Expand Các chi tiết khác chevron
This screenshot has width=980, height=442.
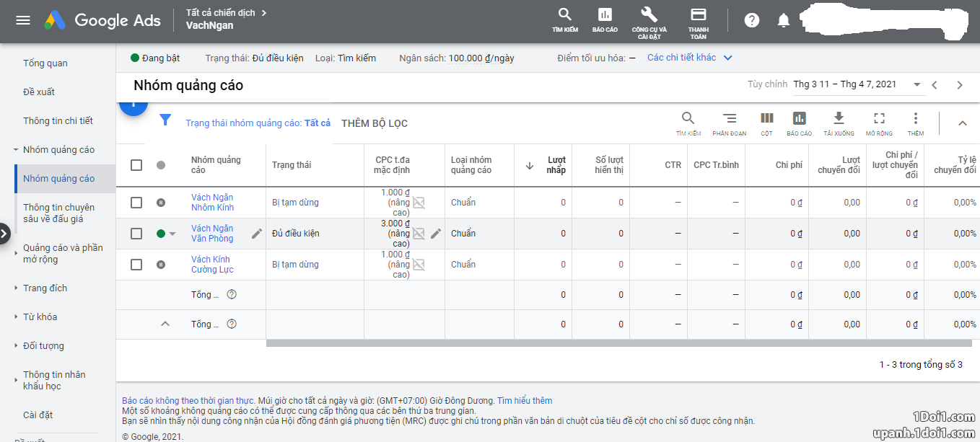point(727,58)
